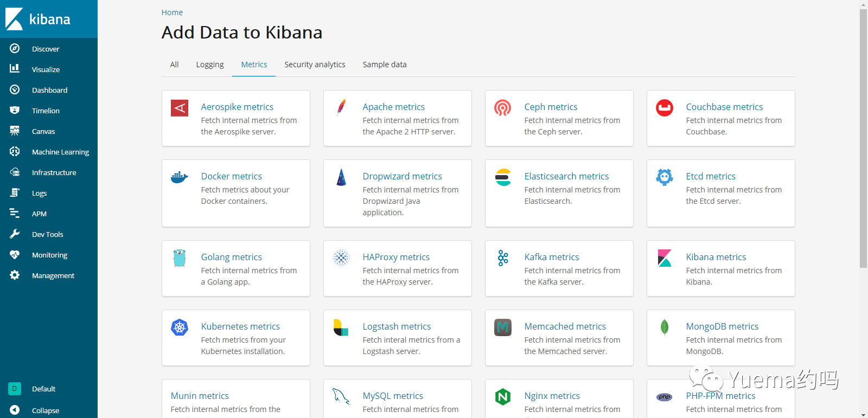The image size is (868, 418).
Task: Open Discover via its compass icon
Action: pyautogui.click(x=15, y=48)
